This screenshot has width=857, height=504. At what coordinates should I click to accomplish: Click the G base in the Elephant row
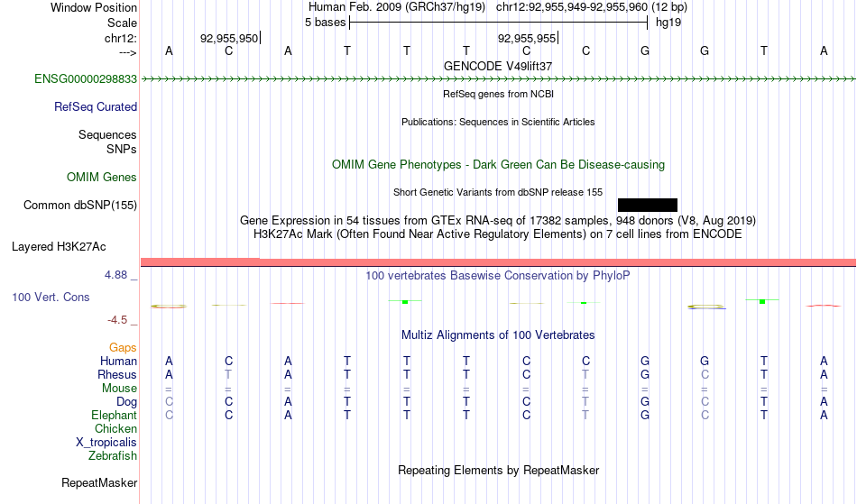click(x=645, y=415)
